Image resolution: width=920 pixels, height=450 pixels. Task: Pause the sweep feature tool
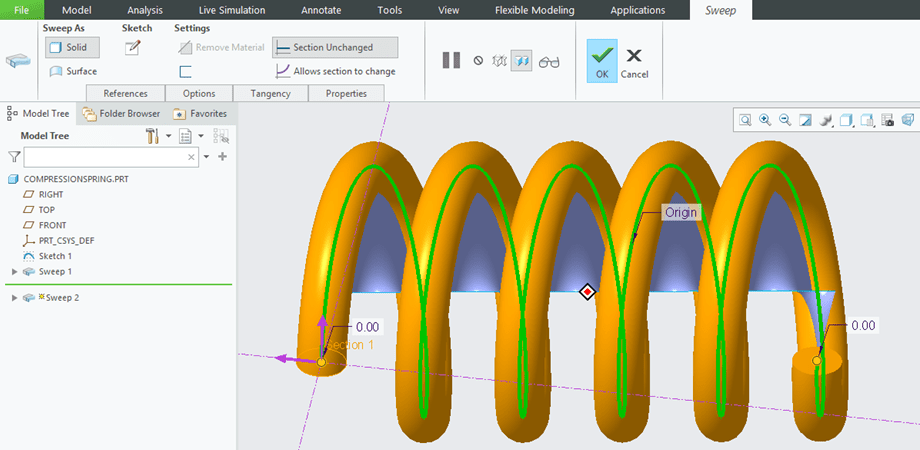[451, 61]
